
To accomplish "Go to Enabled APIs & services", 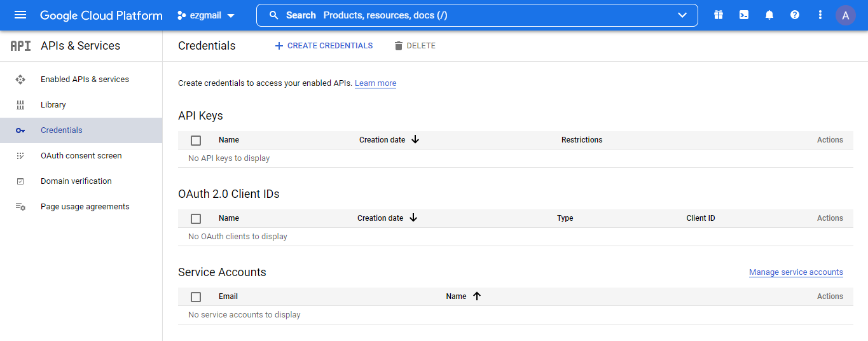I will tap(85, 80).
